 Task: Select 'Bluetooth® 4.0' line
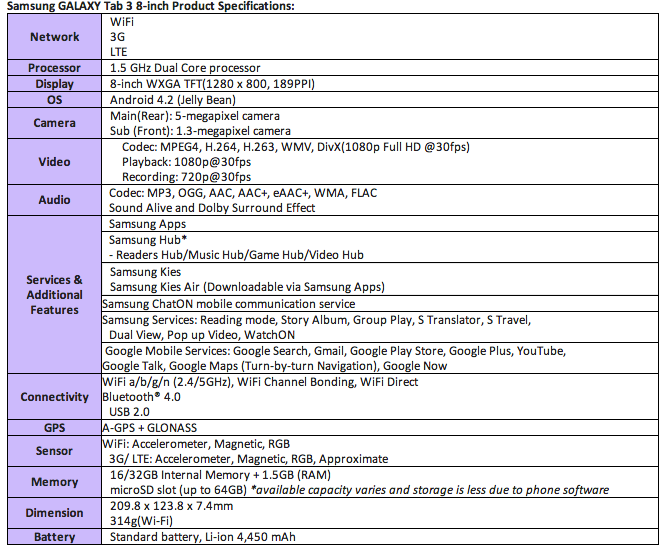point(141,397)
